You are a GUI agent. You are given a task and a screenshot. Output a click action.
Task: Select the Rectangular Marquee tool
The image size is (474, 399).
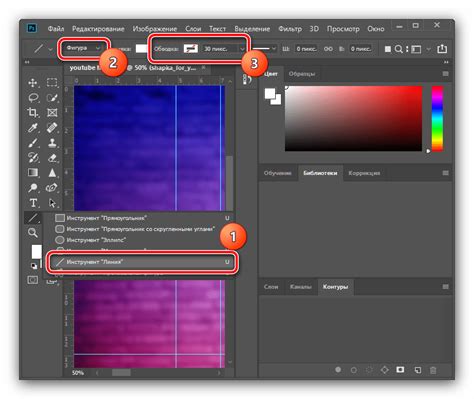pyautogui.click(x=52, y=83)
